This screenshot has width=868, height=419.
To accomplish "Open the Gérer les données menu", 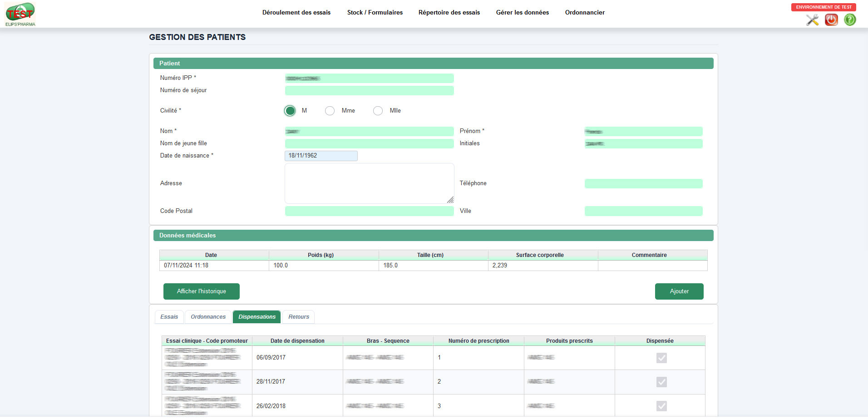I will click(522, 12).
